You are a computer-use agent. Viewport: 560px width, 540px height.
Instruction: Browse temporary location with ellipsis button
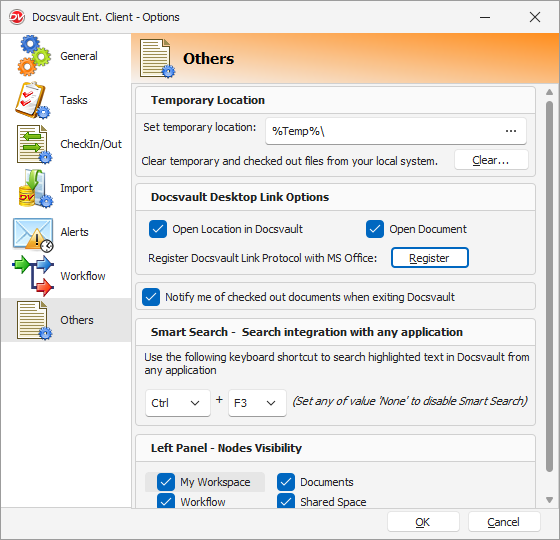(x=511, y=131)
